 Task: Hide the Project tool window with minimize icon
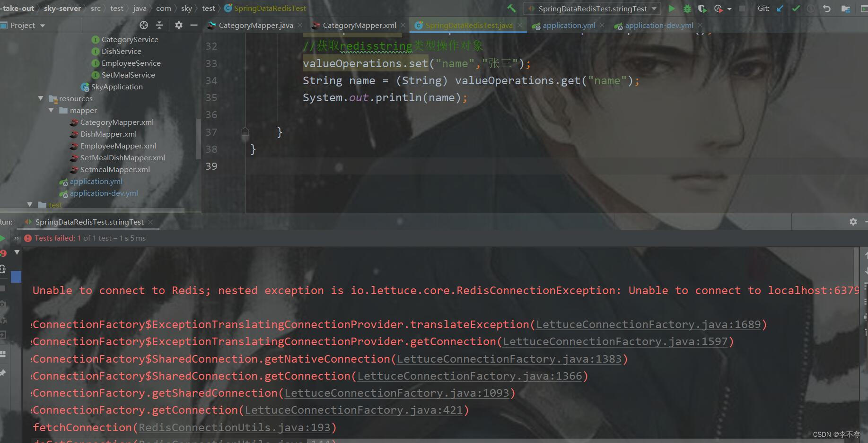tap(194, 25)
